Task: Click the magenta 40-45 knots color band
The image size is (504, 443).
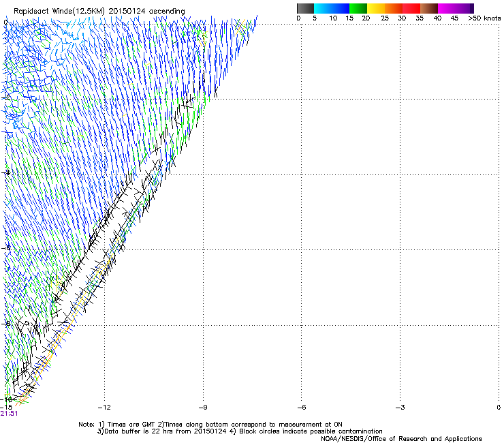Action: (447, 8)
